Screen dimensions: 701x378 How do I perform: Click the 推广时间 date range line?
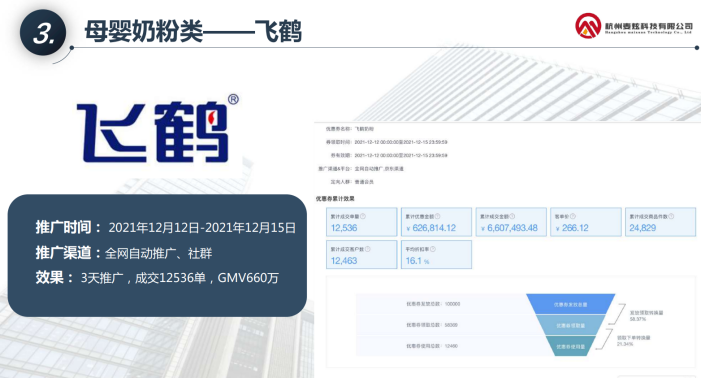tap(165, 227)
